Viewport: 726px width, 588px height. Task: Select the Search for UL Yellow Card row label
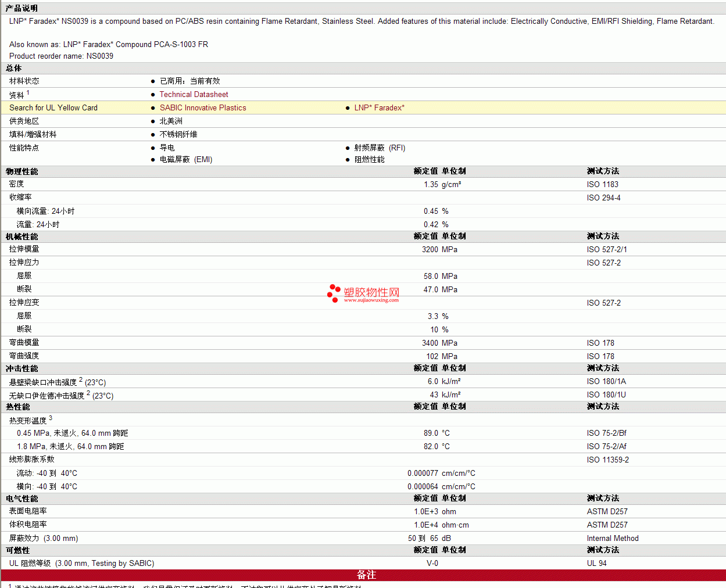pyautogui.click(x=53, y=107)
